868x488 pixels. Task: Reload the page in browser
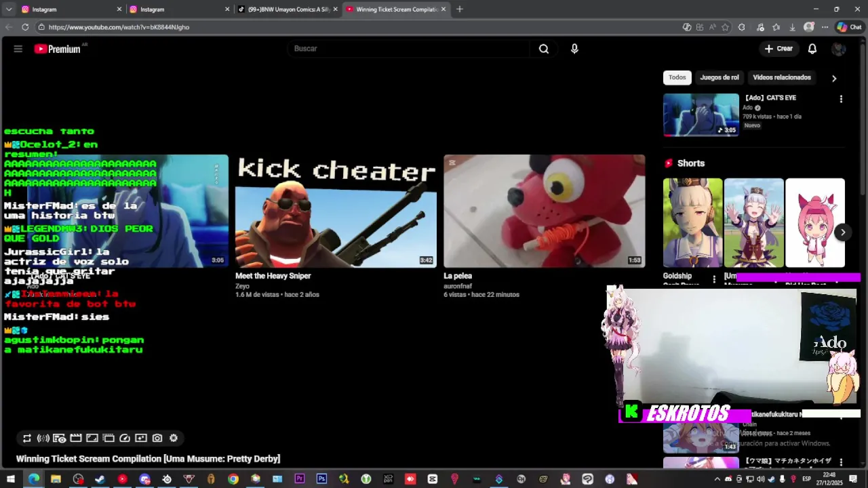tap(25, 27)
